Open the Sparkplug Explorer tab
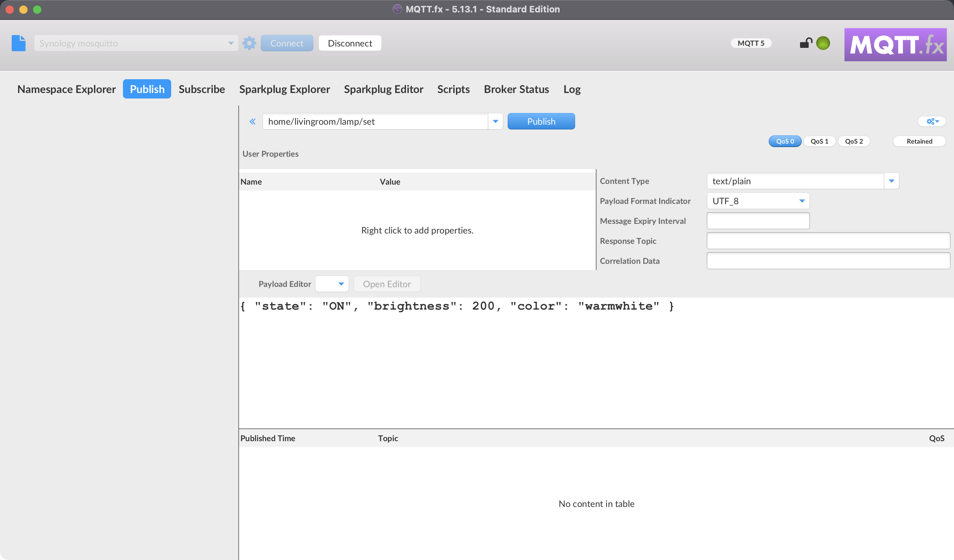Viewport: 954px width, 560px height. (284, 89)
